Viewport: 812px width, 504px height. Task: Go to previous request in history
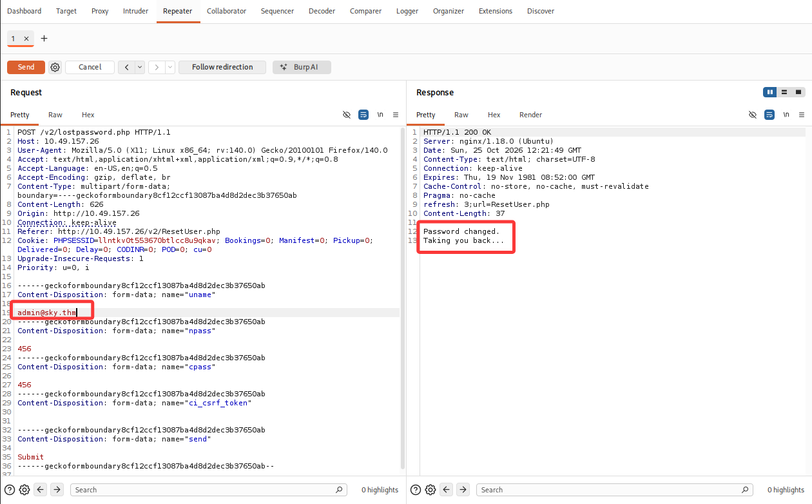click(x=126, y=67)
